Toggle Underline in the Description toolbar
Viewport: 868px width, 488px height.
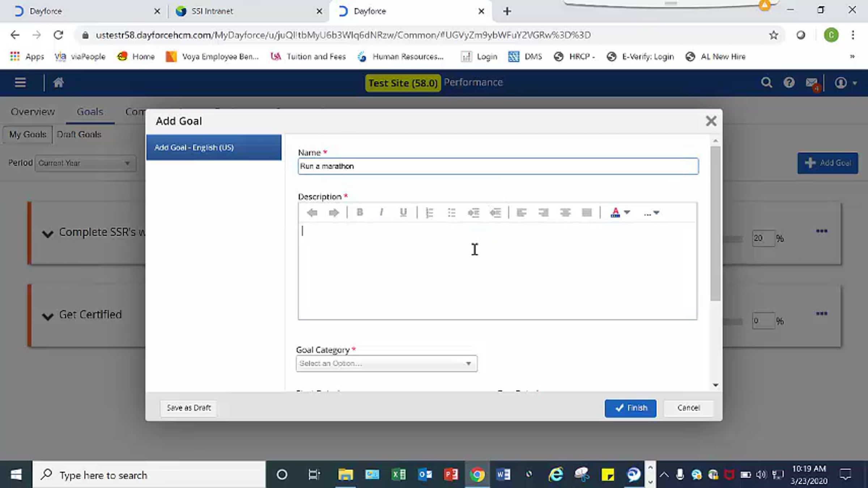click(x=403, y=212)
